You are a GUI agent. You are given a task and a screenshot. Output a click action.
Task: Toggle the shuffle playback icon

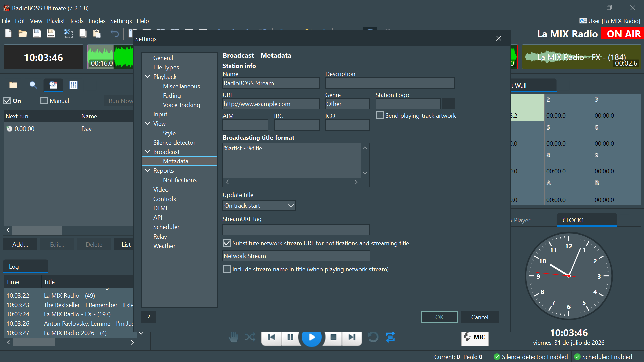[250, 337]
